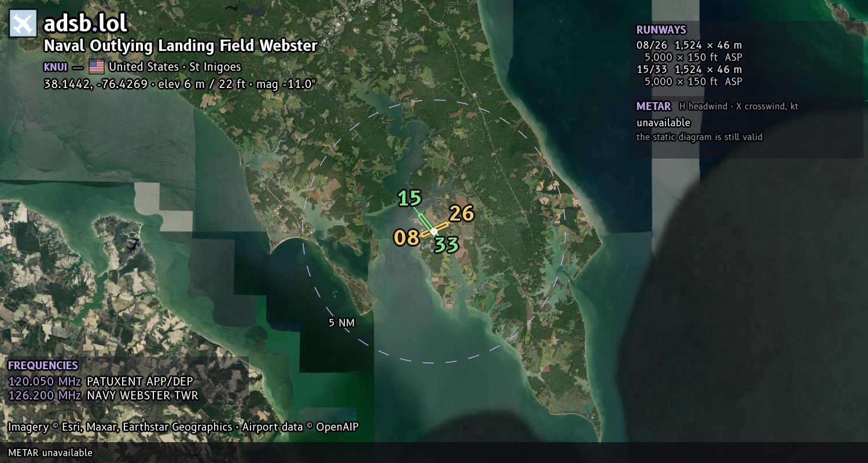Viewport: 868px width, 463px height.
Task: Select the "15/33 1,524 × 46 m" runway row
Action: tap(689, 69)
